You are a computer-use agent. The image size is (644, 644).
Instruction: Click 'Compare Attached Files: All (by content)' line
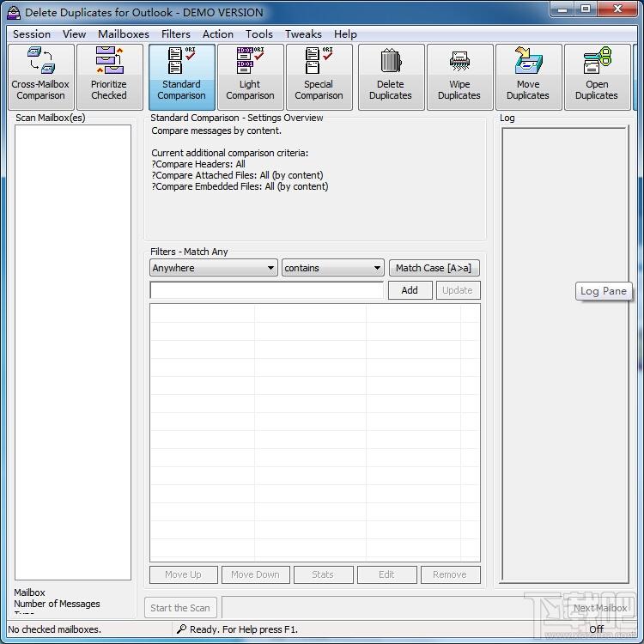pyautogui.click(x=237, y=175)
